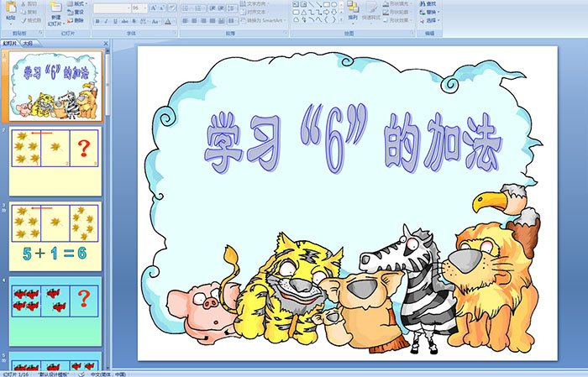Image resolution: width=588 pixels, height=377 pixels.
Task: Align text right in paragraph group
Action: (x=203, y=21)
